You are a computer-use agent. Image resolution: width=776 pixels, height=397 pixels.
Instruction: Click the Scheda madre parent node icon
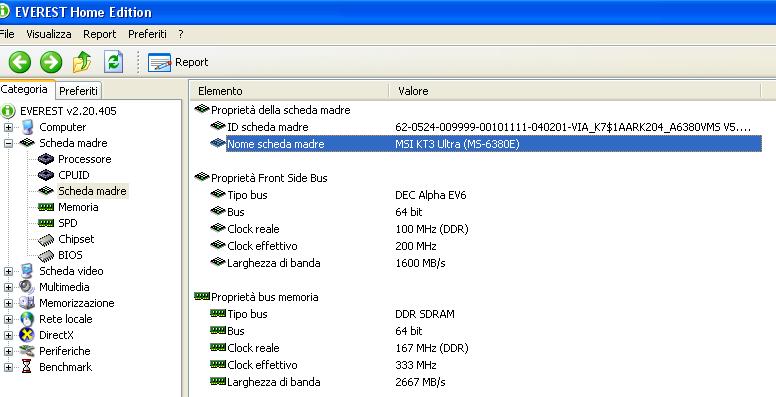coord(27,143)
